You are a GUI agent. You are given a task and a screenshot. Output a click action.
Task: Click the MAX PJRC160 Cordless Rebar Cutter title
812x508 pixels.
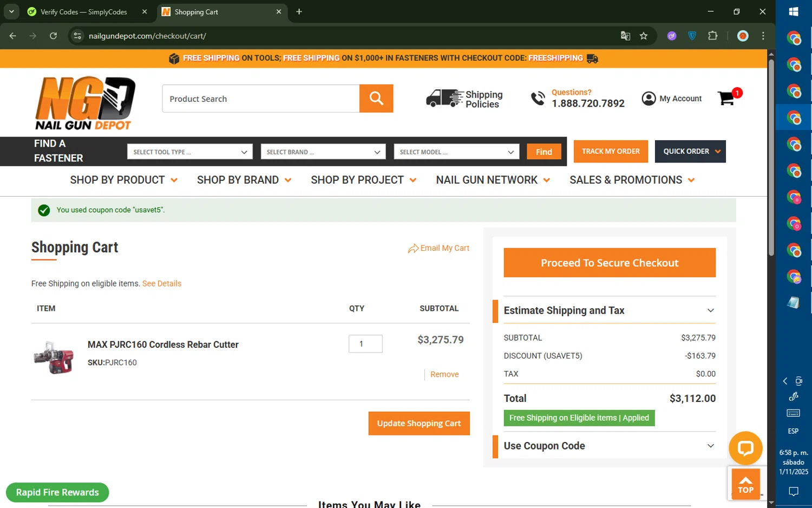[163, 344]
